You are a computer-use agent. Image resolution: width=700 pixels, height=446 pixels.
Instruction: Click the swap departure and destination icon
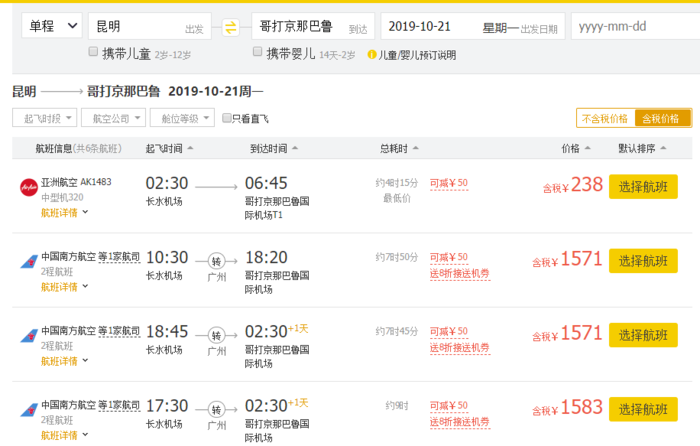[x=231, y=27]
